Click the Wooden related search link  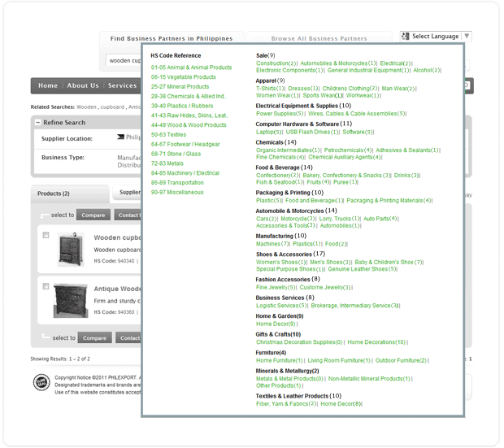coord(86,107)
